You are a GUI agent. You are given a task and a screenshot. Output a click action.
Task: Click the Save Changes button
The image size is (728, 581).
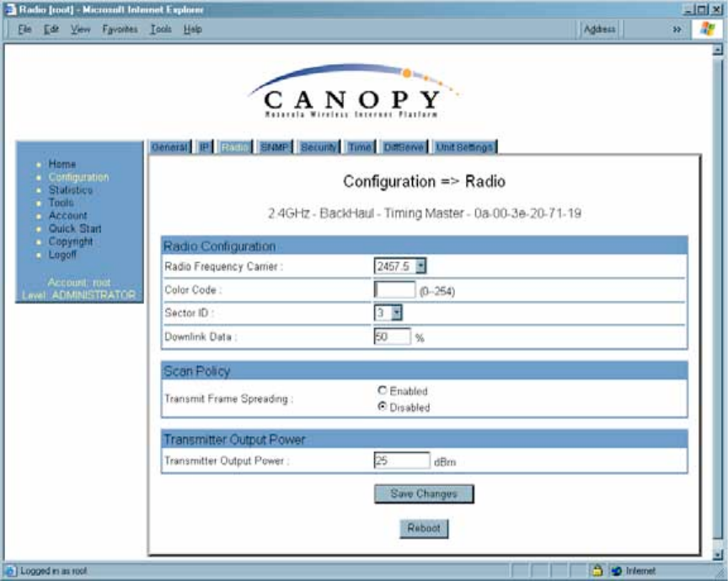click(424, 493)
